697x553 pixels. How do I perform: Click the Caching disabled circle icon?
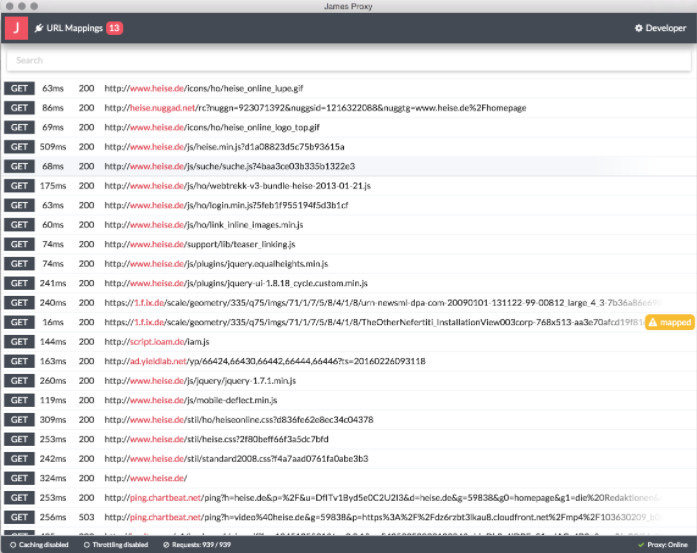[x=13, y=545]
